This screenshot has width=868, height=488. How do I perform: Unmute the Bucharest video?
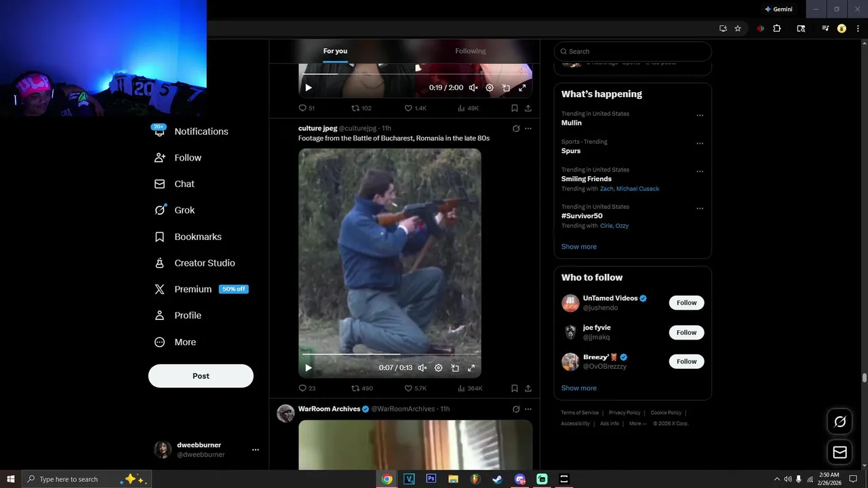(422, 368)
